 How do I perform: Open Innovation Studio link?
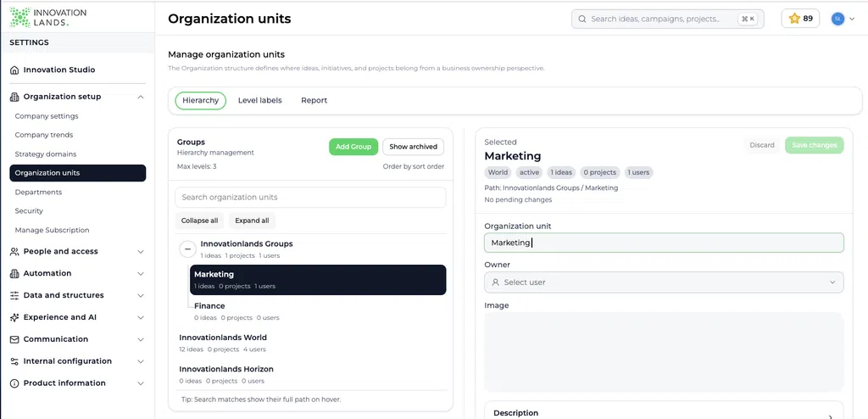[59, 70]
